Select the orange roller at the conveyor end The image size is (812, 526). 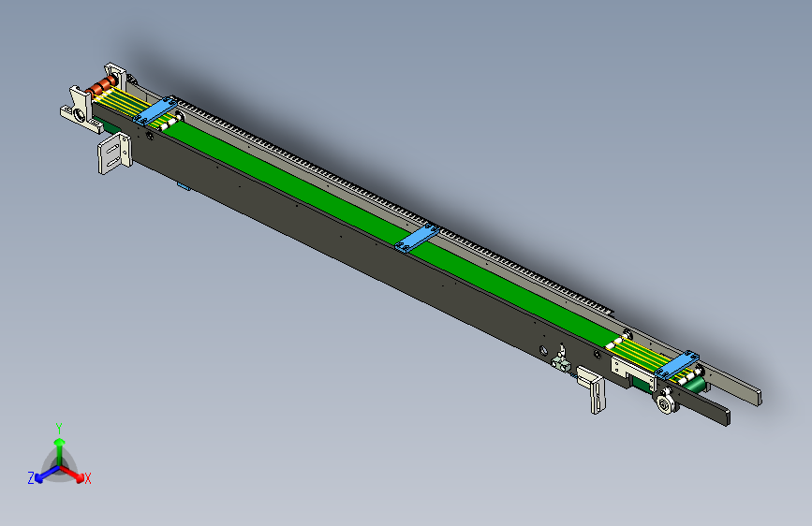[101, 85]
